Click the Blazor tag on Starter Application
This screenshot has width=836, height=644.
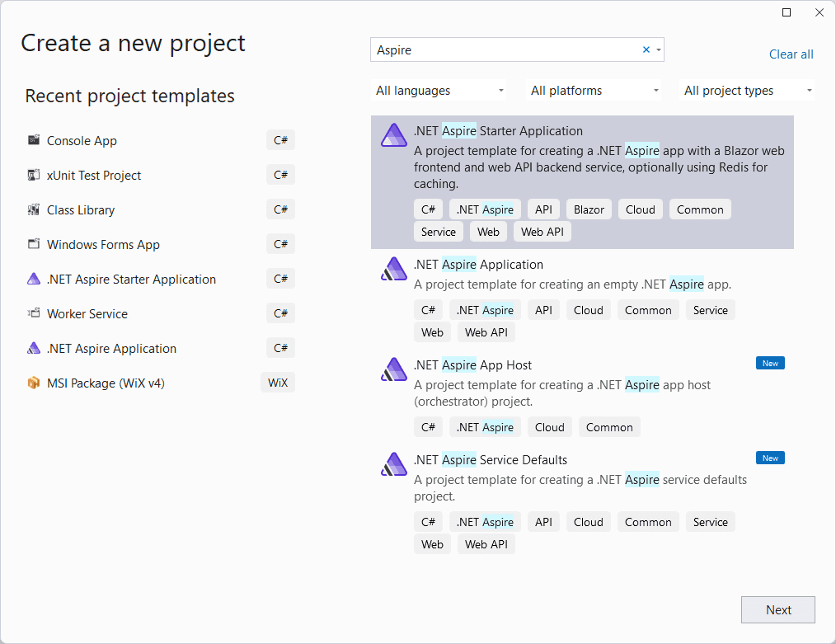pos(589,209)
